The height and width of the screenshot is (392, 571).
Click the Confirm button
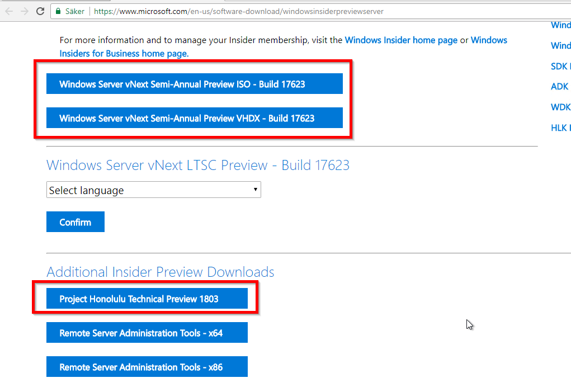[75, 221]
